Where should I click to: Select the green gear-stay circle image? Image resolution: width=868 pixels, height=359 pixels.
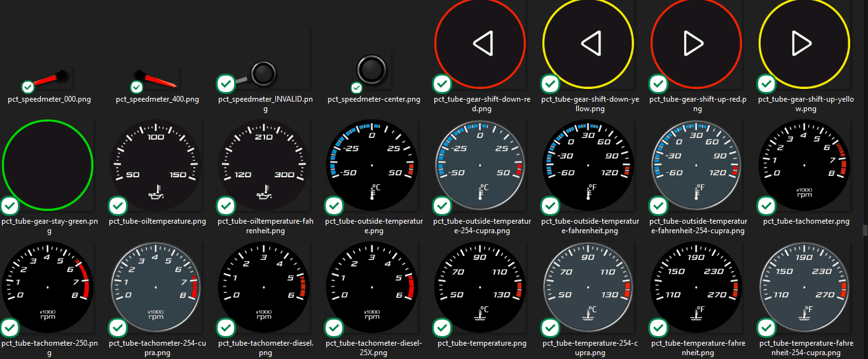point(48,165)
